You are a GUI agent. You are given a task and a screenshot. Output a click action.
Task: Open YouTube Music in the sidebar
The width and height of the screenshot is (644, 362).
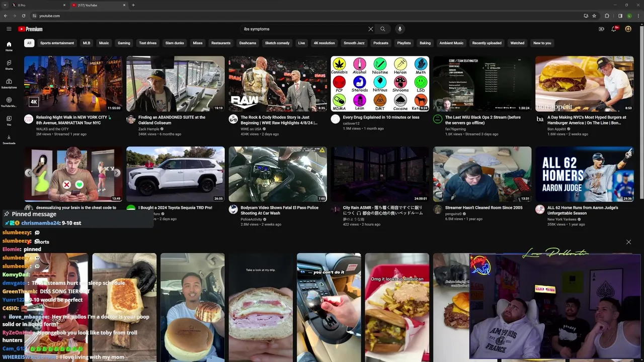coord(9,102)
